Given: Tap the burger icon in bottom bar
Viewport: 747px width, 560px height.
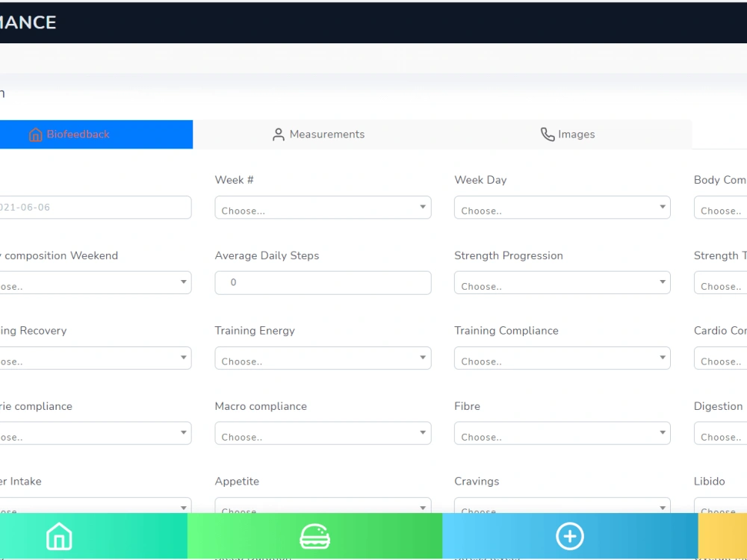Looking at the screenshot, I should tap(314, 536).
